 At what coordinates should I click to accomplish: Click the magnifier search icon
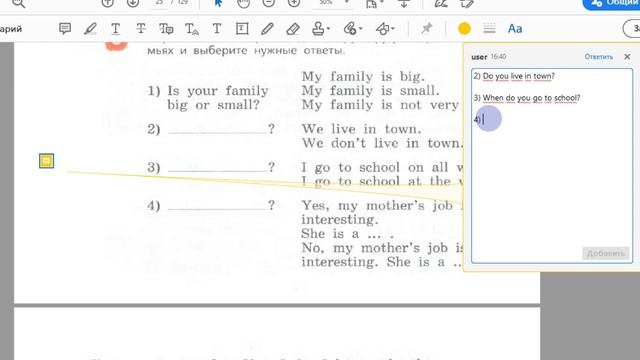coord(19,3)
